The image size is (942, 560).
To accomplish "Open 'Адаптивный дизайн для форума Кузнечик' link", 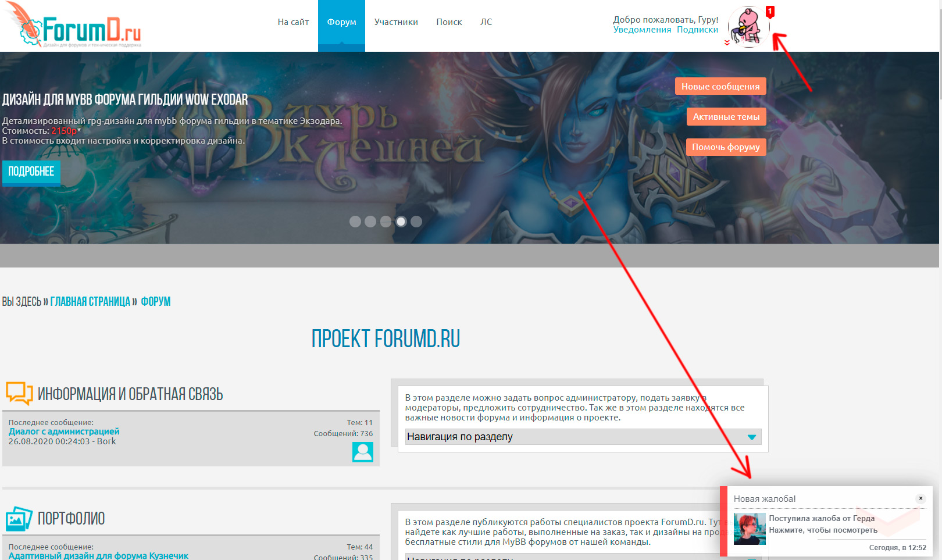I will click(98, 555).
